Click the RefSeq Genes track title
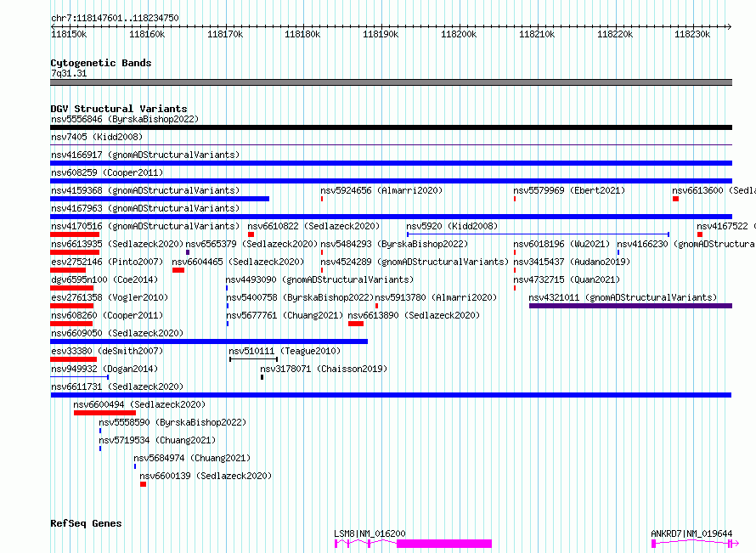 (86, 523)
